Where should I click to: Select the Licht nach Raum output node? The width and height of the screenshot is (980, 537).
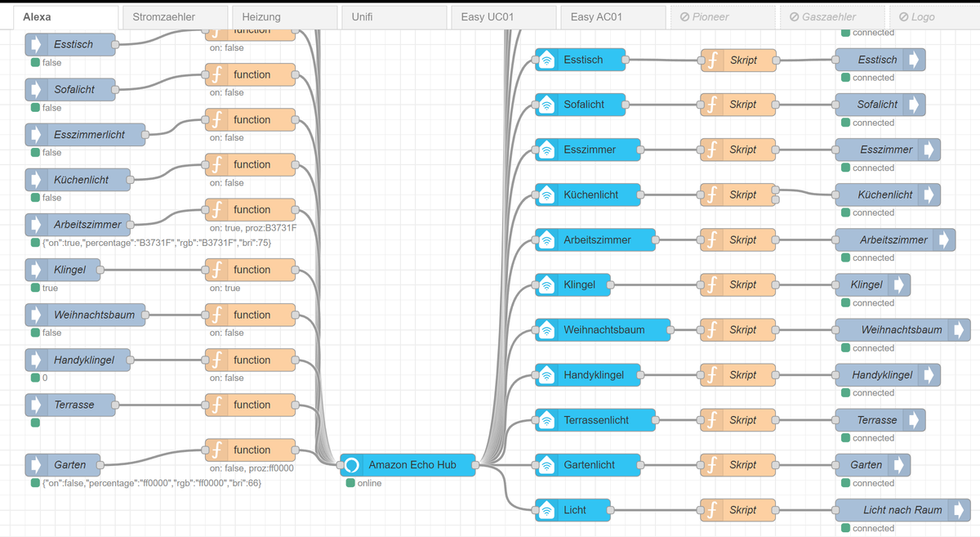click(903, 510)
